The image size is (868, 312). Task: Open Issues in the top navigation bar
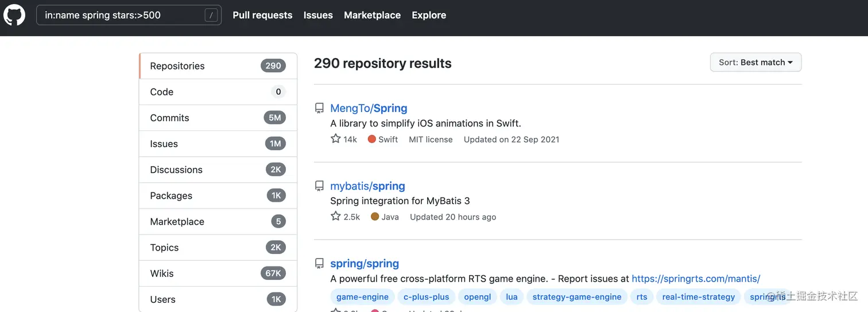click(x=318, y=16)
